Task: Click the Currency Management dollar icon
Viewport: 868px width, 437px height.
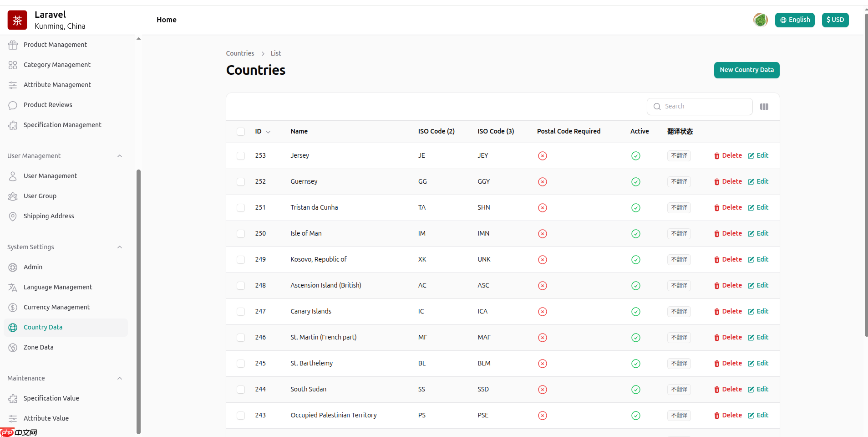Action: (x=13, y=308)
